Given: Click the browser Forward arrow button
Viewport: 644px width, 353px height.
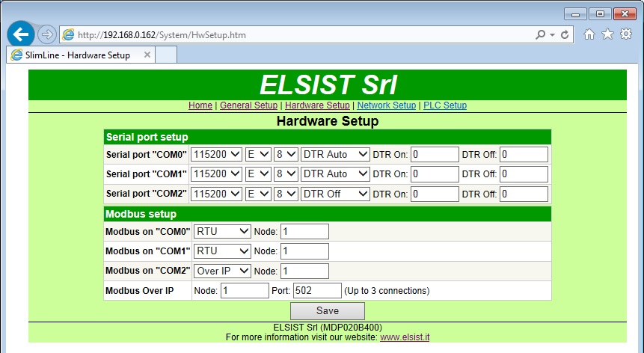Looking at the screenshot, I should [47, 35].
